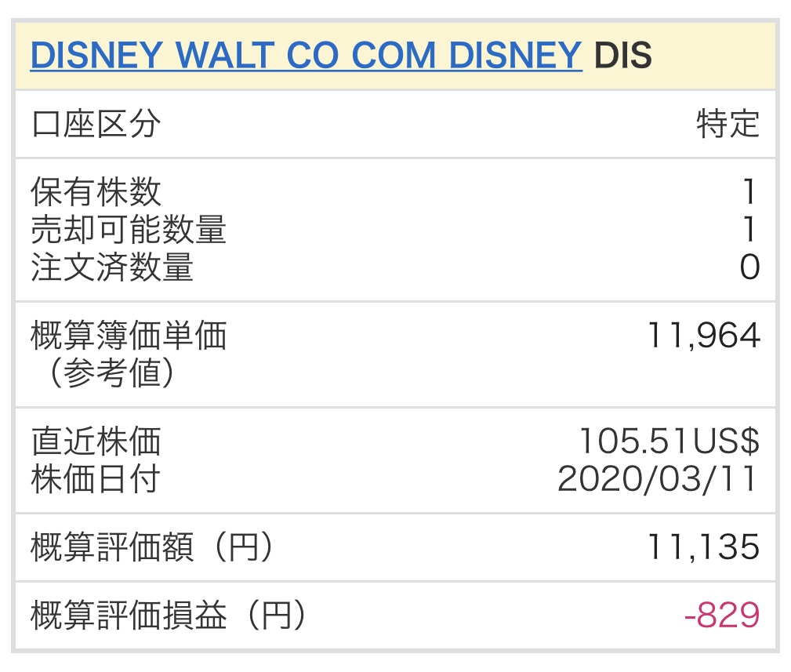This screenshot has width=791, height=672.
Task: Click the 株価日付 label
Action: 96,479
